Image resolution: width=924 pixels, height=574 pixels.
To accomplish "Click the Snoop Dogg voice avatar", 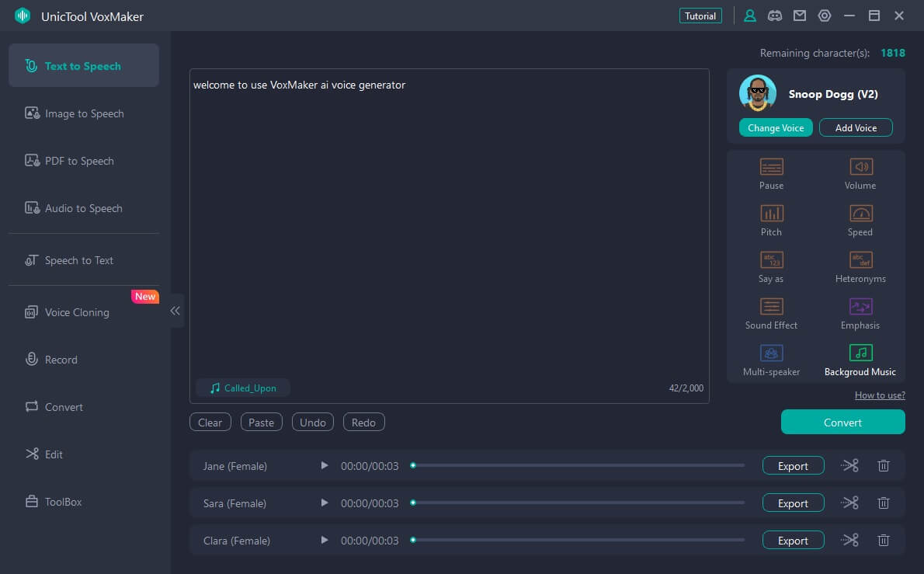I will [x=757, y=93].
